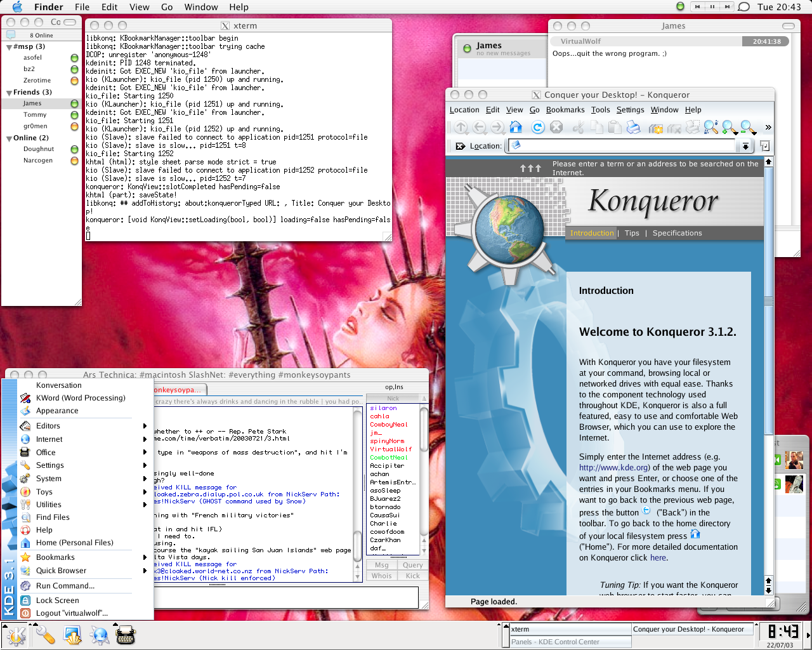Screen dimensions: 812x650
Task: Open Konqueror's Bookmarks menu
Action: point(565,110)
